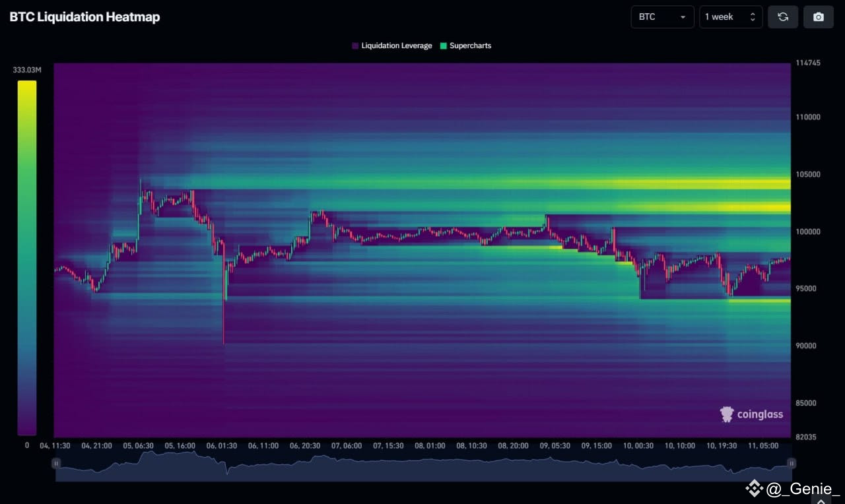
Task: Select the purple Liquidation Leverage legend swatch
Action: 355,46
